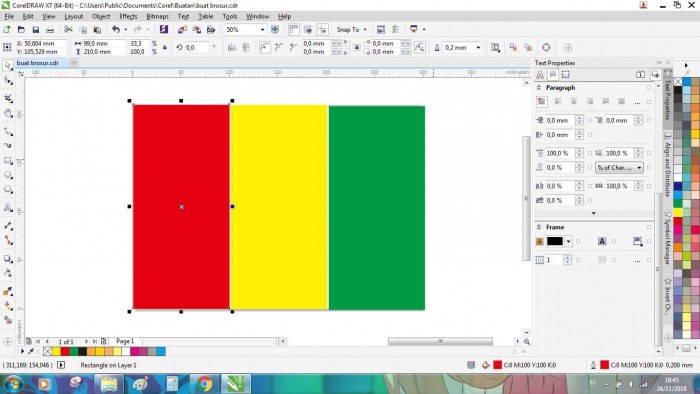Click the object width 99,0 mm field

104,44
